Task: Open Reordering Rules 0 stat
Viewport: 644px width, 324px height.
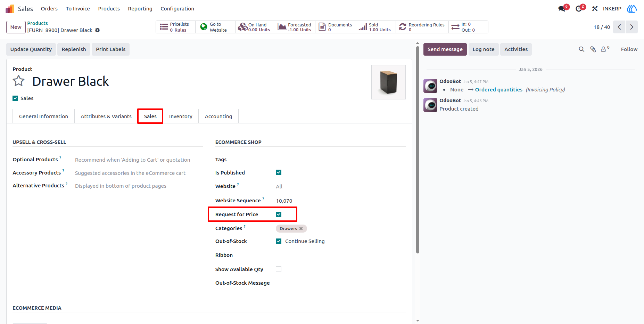Action: coord(422,27)
